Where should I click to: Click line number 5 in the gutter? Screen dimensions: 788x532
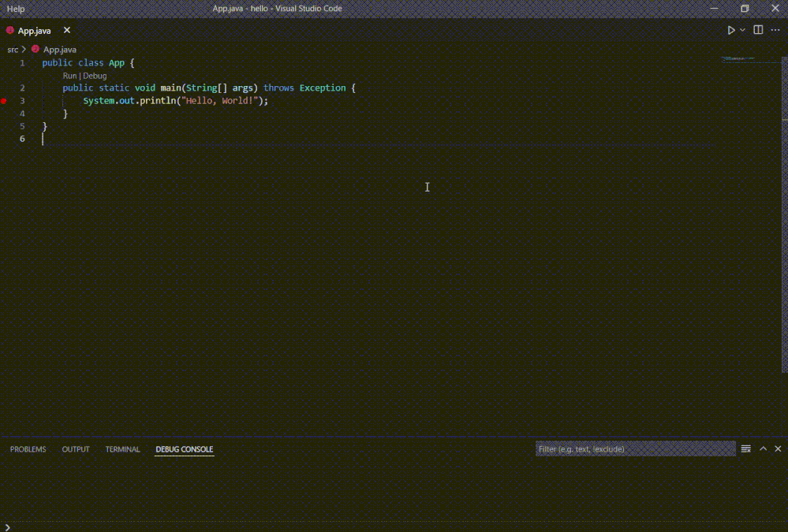22,126
